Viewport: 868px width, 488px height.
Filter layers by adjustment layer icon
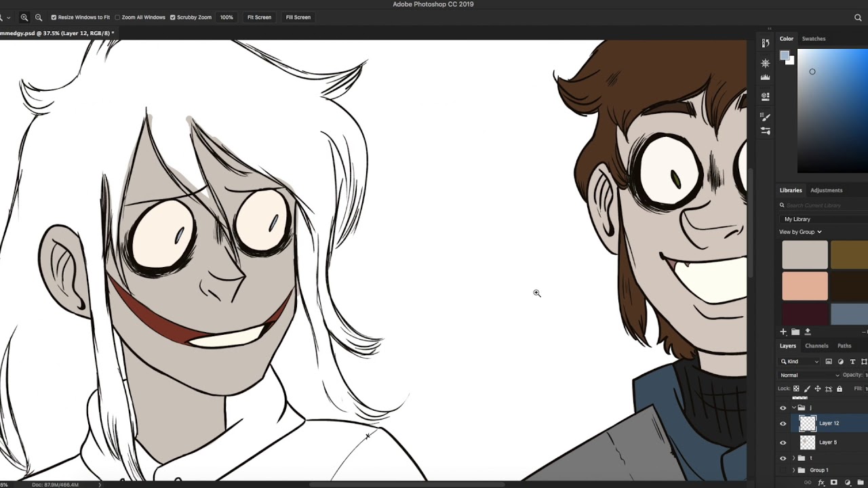point(841,361)
